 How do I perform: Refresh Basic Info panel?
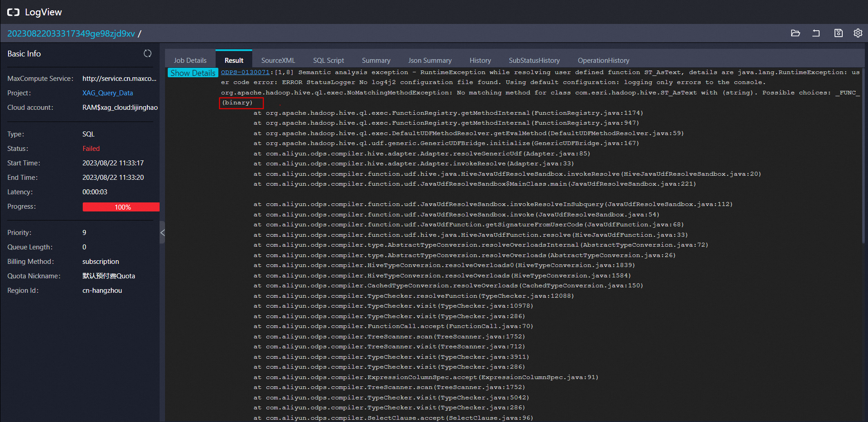(147, 53)
